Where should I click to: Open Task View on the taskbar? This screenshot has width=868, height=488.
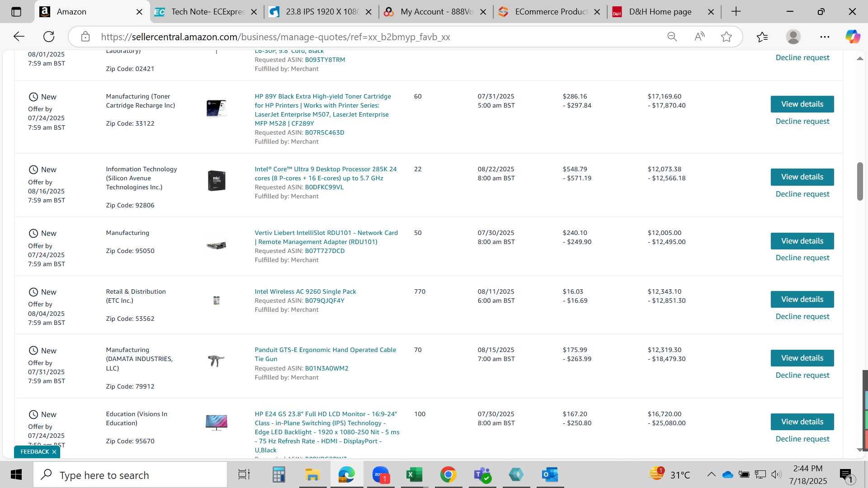coord(244,475)
